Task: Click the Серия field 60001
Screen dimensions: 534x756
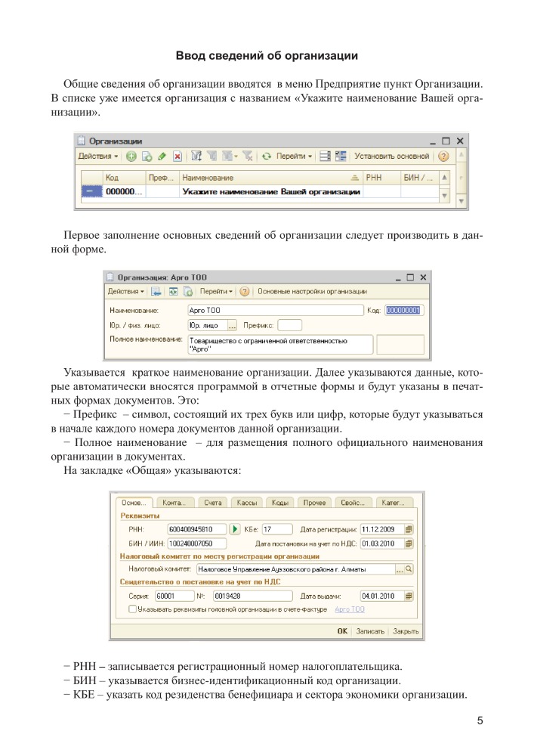Action: 174,596
